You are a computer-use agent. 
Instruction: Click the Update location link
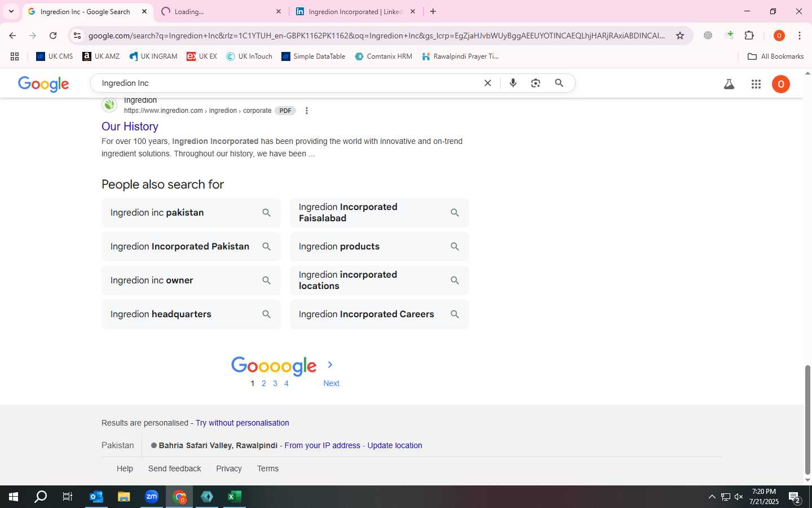pyautogui.click(x=395, y=445)
